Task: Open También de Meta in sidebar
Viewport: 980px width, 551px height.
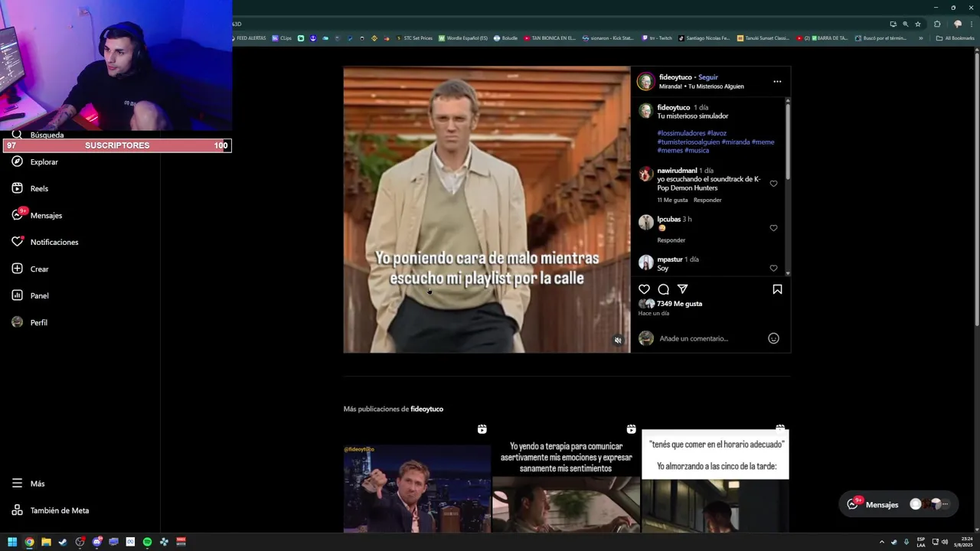Action: (x=51, y=510)
